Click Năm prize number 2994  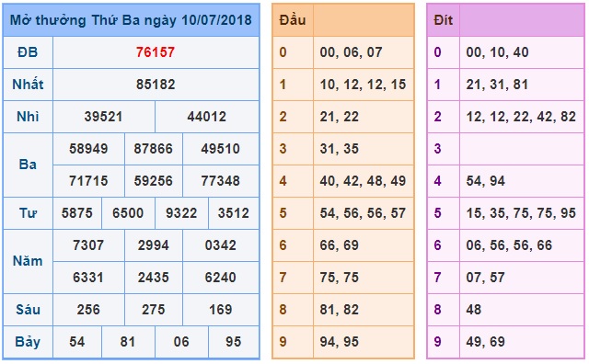154,245
